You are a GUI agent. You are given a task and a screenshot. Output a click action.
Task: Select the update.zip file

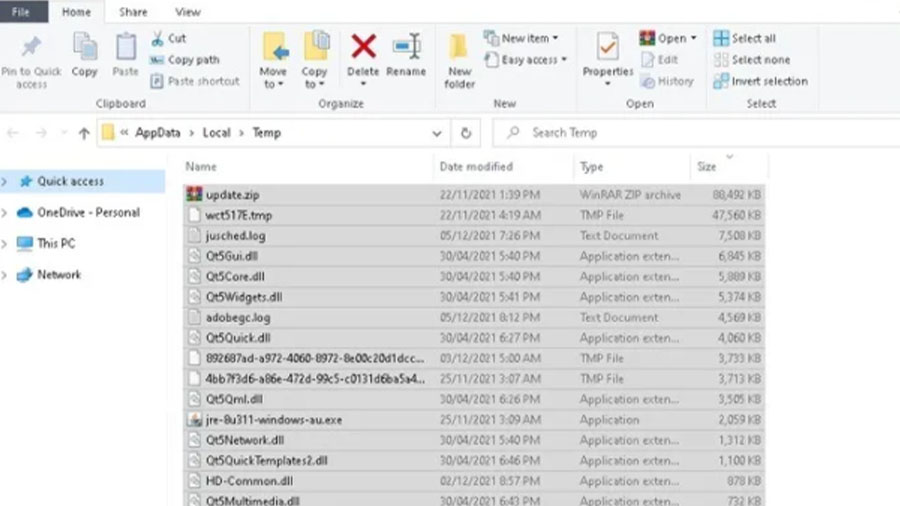[x=232, y=195]
